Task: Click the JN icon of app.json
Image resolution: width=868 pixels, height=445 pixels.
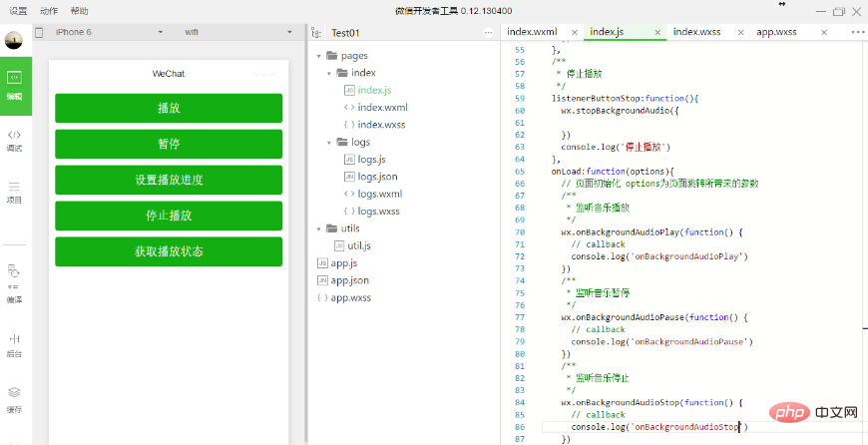Action: (322, 280)
